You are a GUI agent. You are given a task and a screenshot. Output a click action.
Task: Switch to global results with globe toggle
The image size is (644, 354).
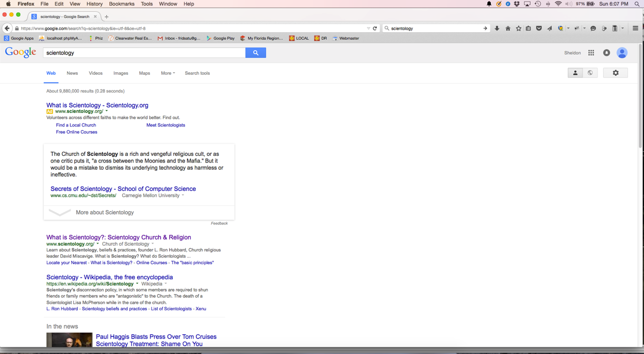tap(590, 73)
